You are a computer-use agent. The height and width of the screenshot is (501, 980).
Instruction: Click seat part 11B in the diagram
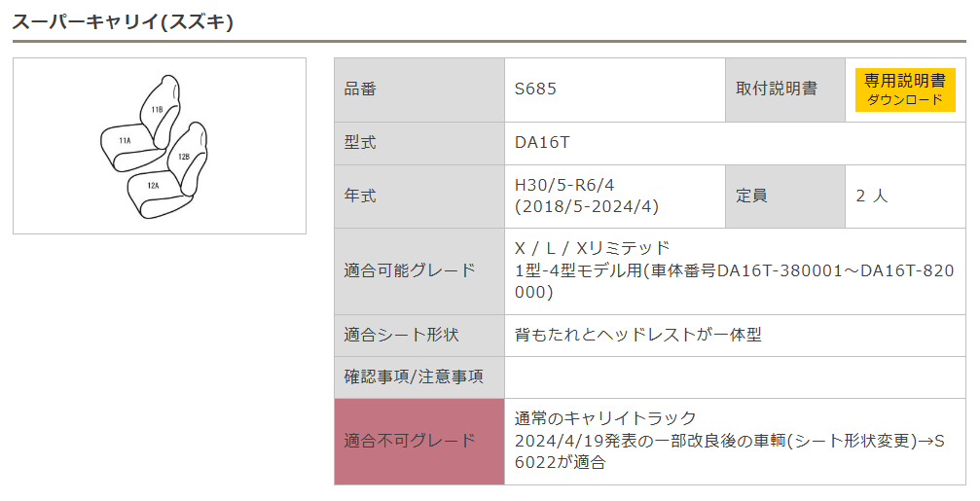[157, 110]
